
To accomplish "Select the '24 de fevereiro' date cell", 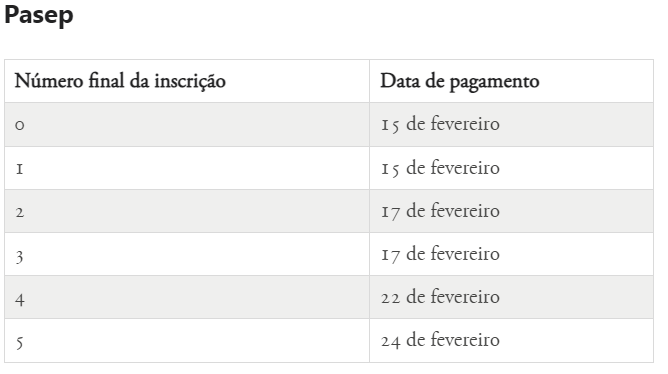I will click(511, 341).
